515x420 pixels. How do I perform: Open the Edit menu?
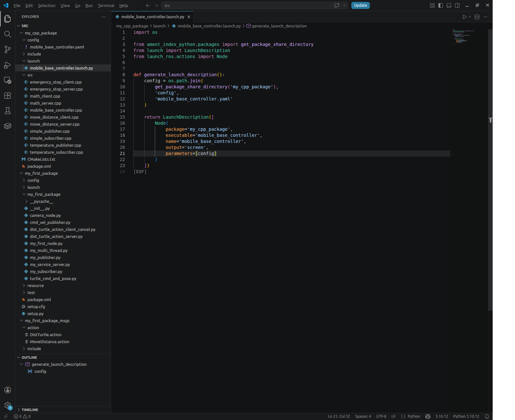point(29,5)
